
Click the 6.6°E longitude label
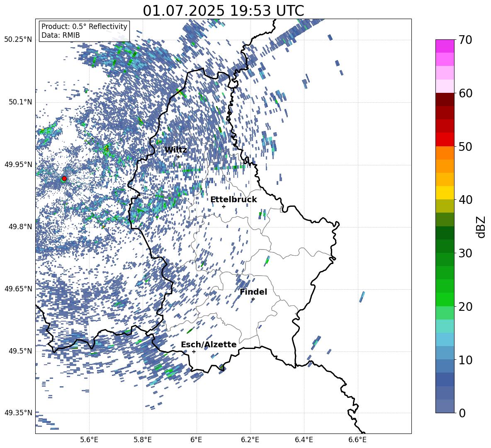tap(357, 440)
